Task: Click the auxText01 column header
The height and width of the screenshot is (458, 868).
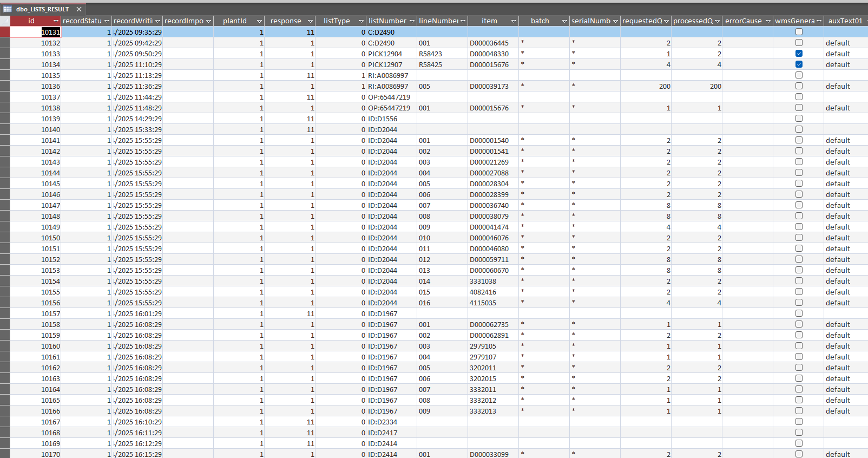Action: point(845,21)
